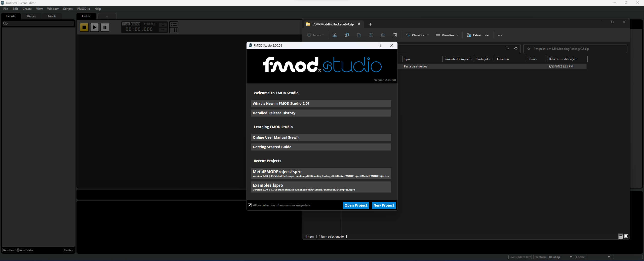Close the MHModdingPackage0.6.zip Explorer tab
The image size is (644, 261).
pyautogui.click(x=359, y=24)
